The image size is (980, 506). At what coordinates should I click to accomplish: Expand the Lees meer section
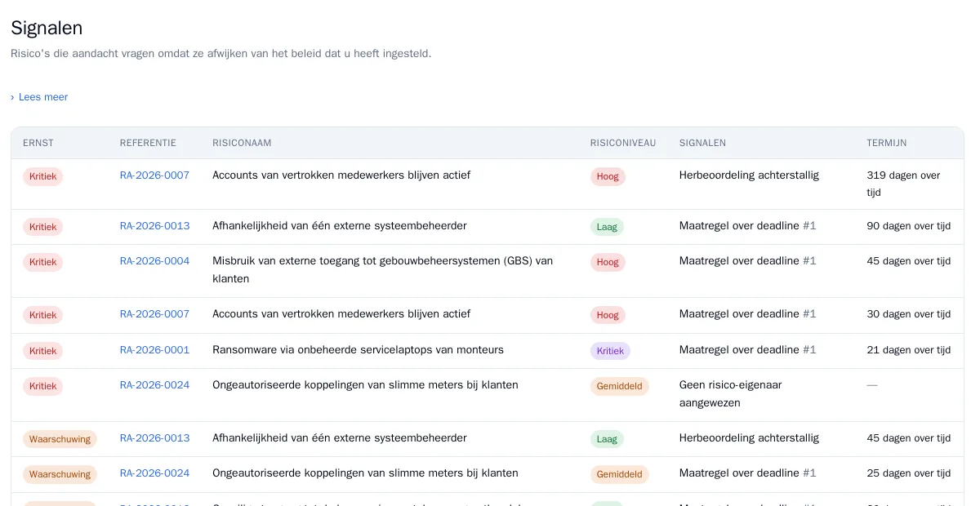[39, 97]
